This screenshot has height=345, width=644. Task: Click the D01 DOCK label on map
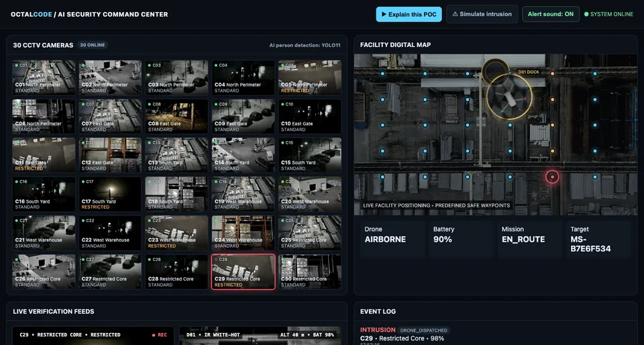point(529,72)
